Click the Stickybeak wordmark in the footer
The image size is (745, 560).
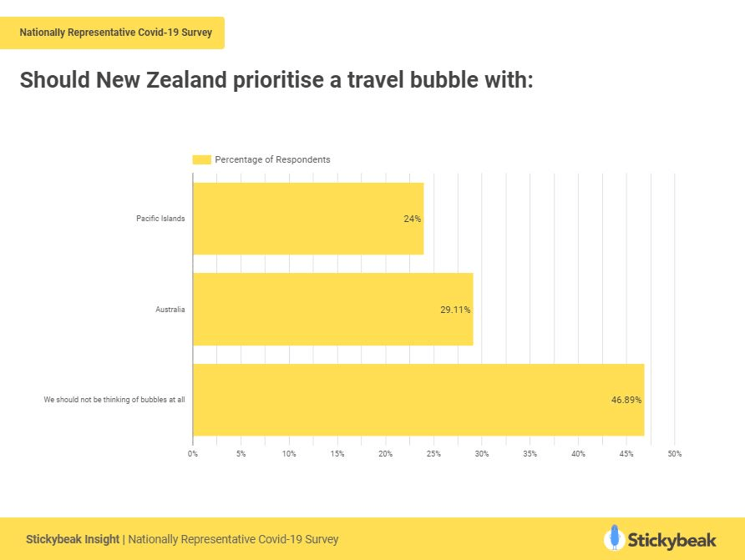(672, 538)
